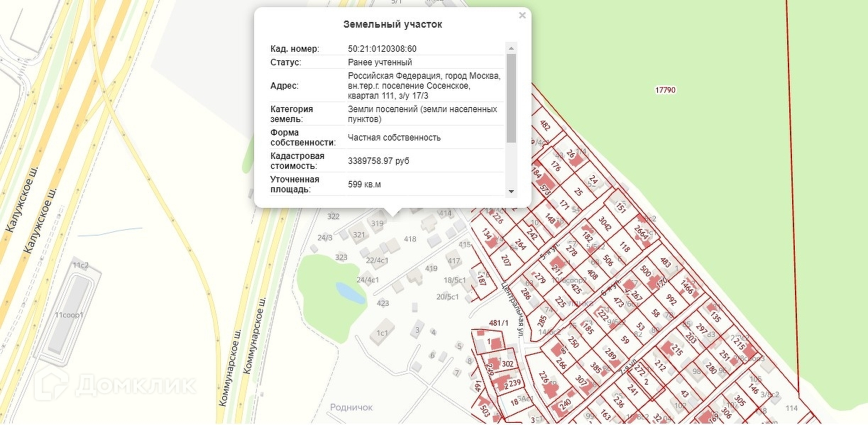Screen dimensions: 868x425
Task: Click the building labeled 11с2
Action: coord(80,265)
